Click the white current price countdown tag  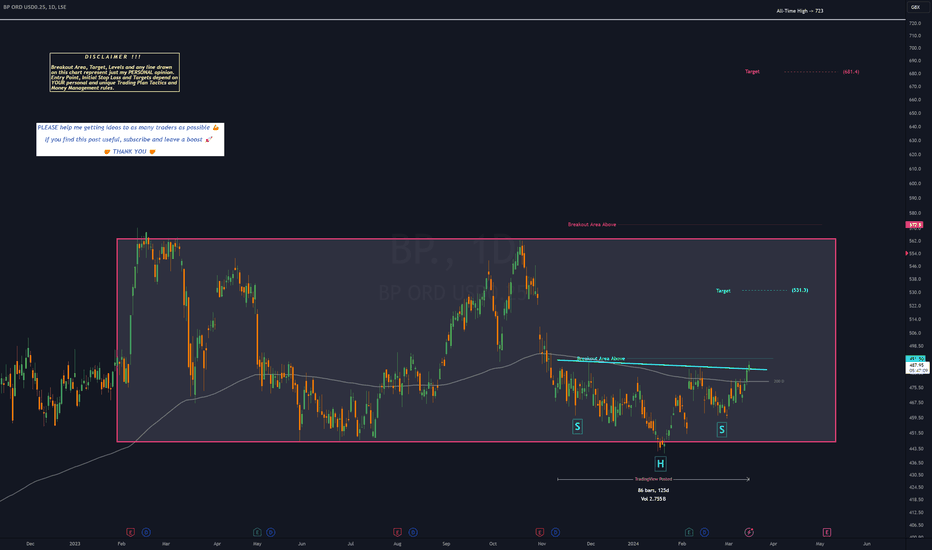tap(917, 368)
